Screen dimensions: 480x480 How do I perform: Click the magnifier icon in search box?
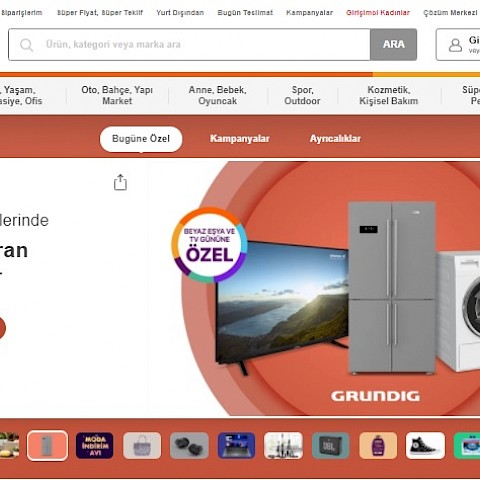click(x=26, y=45)
